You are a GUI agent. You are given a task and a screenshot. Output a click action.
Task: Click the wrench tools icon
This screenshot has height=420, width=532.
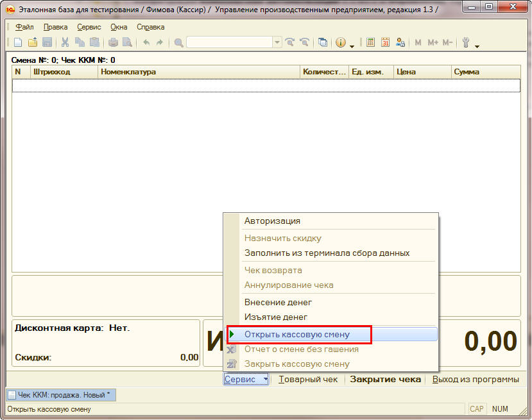(x=466, y=42)
